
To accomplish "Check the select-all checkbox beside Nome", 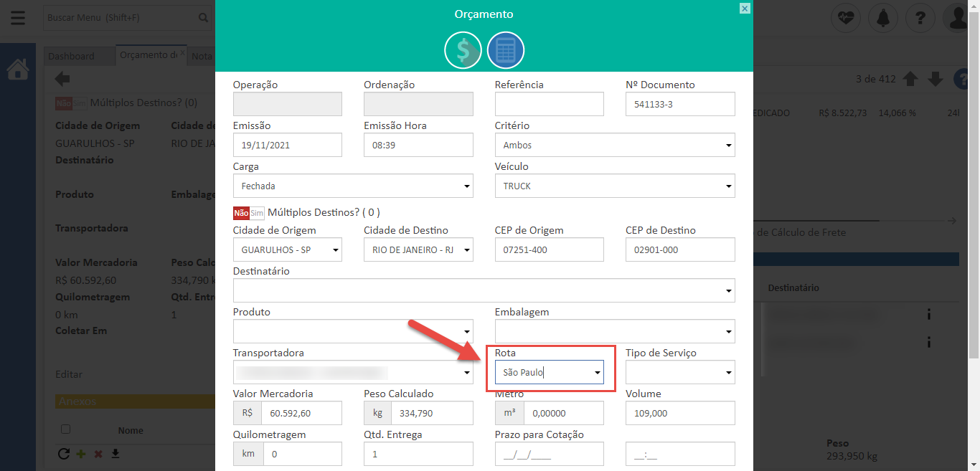I will (x=66, y=429).
